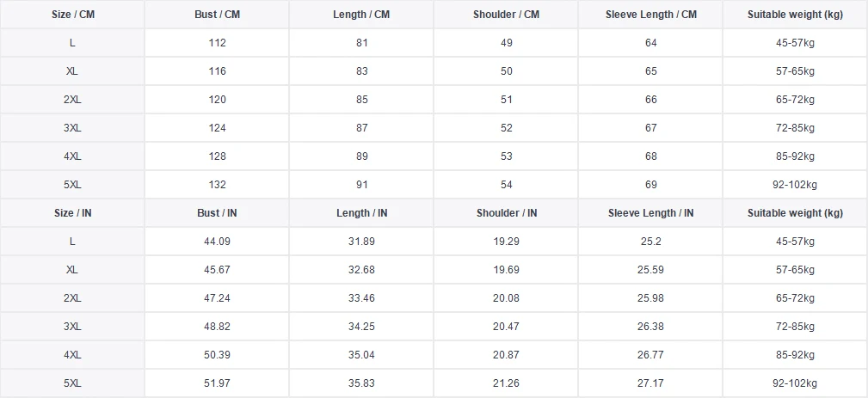Select sleeve length value 26.38

pos(651,326)
